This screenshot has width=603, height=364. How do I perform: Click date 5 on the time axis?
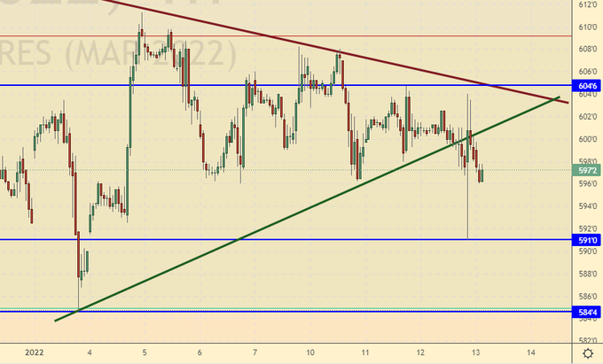(x=145, y=352)
